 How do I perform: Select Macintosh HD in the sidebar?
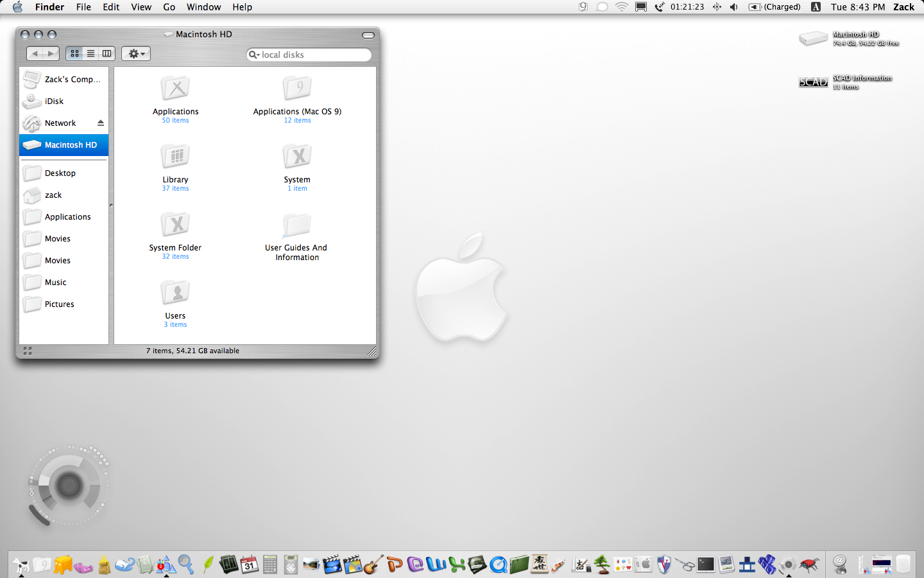(64, 145)
